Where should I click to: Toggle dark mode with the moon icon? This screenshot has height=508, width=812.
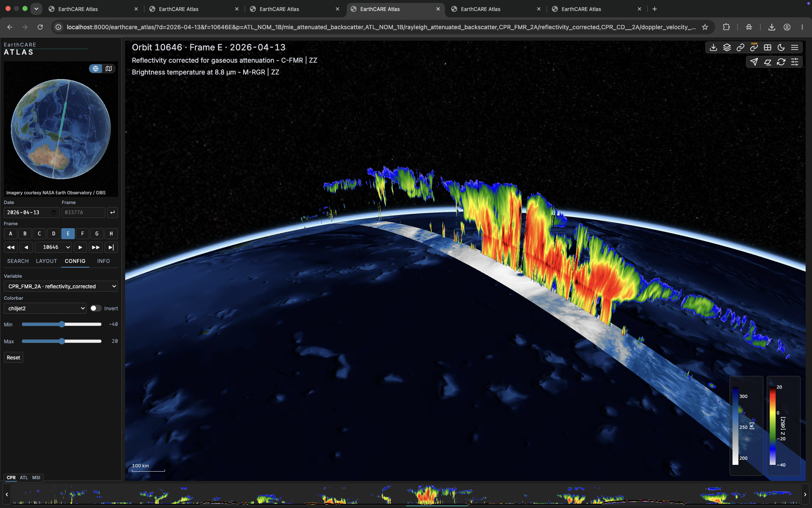(781, 47)
